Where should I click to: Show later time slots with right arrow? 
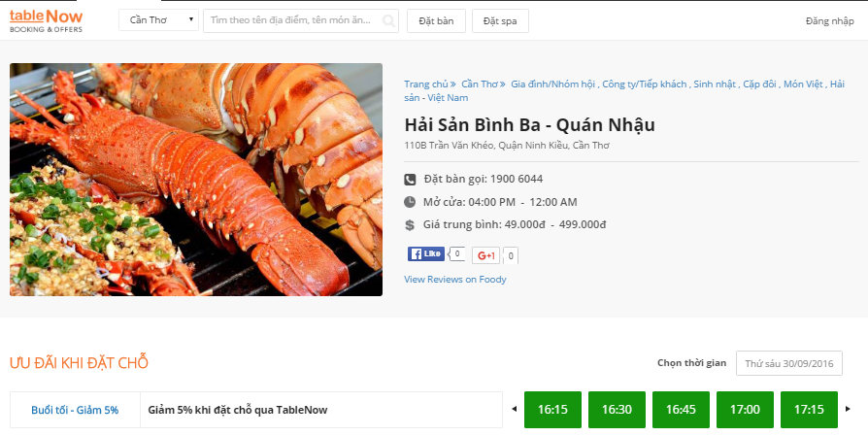[x=848, y=410]
